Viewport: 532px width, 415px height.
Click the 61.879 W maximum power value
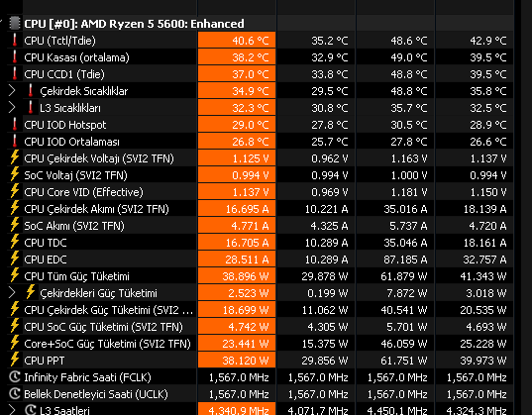click(x=404, y=276)
